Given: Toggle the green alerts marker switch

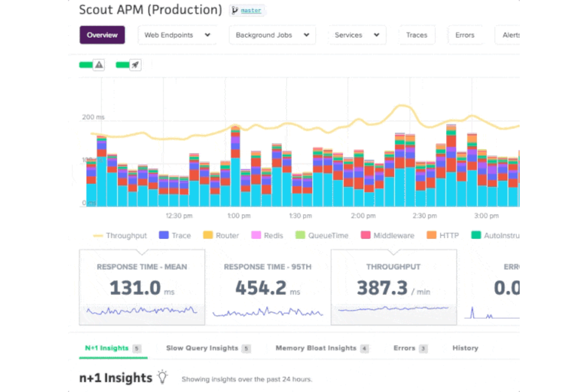Looking at the screenshot, I should click(86, 65).
